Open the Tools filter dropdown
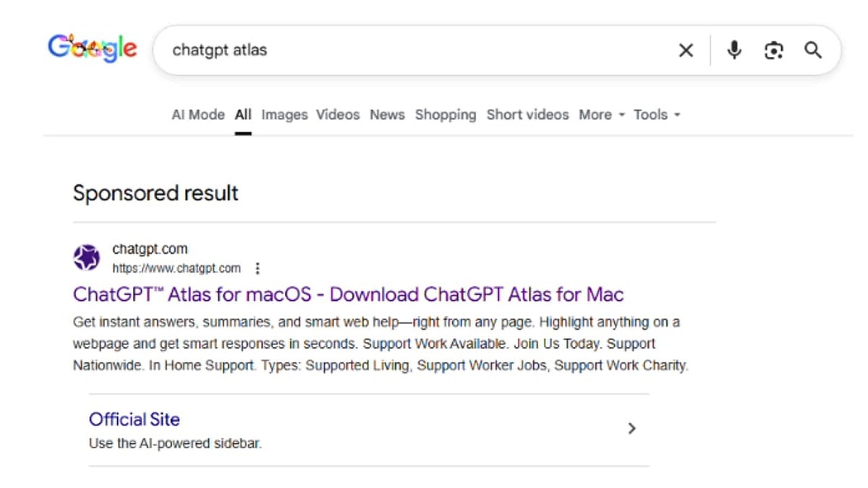Screen dimensions: 868x488 tap(655, 114)
